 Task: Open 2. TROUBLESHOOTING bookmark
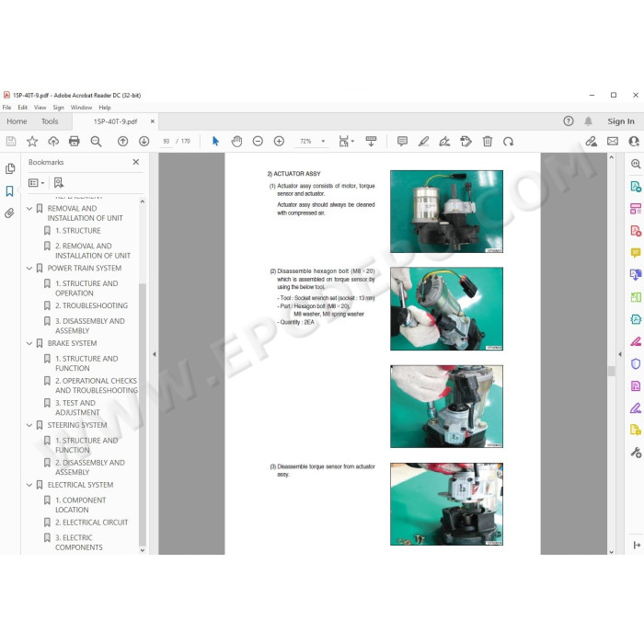[91, 305]
